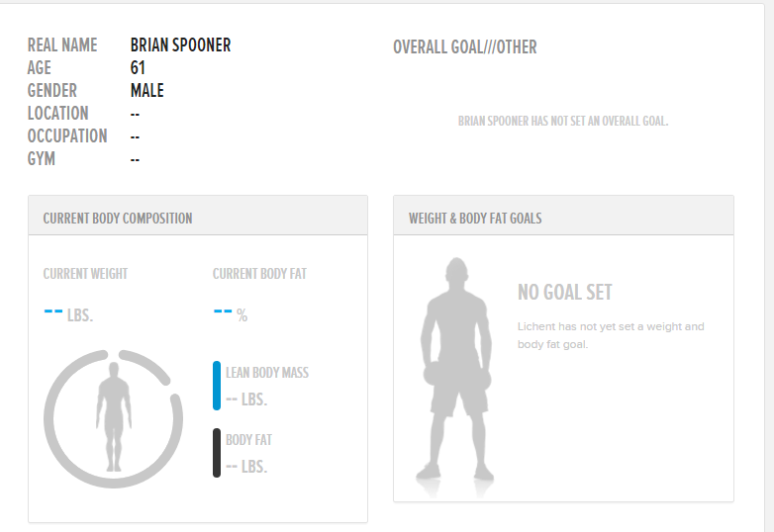774x532 pixels.
Task: Click the blue lean body mass bar
Action: pos(217,386)
